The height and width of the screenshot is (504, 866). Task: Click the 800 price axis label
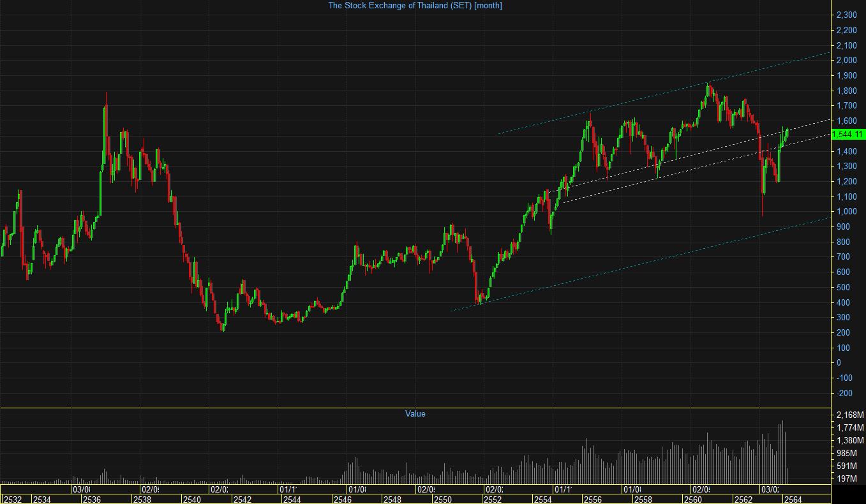pos(843,242)
